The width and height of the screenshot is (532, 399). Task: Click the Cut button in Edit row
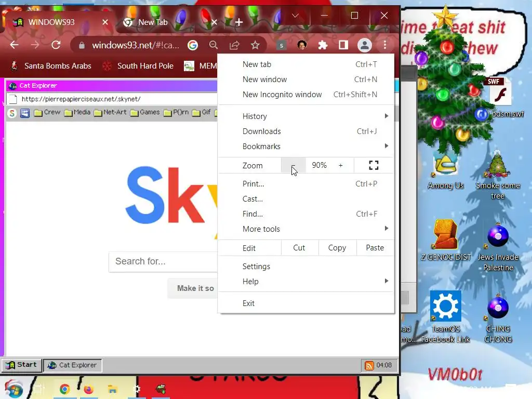pos(299,248)
